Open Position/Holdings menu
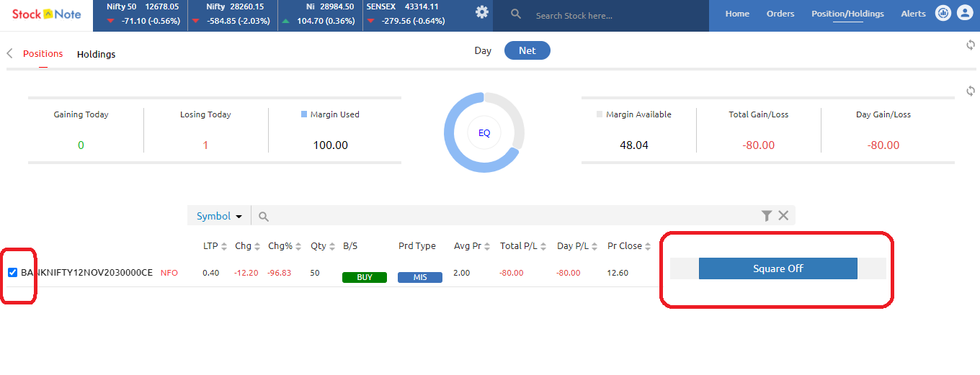980x375 pixels. [847, 14]
